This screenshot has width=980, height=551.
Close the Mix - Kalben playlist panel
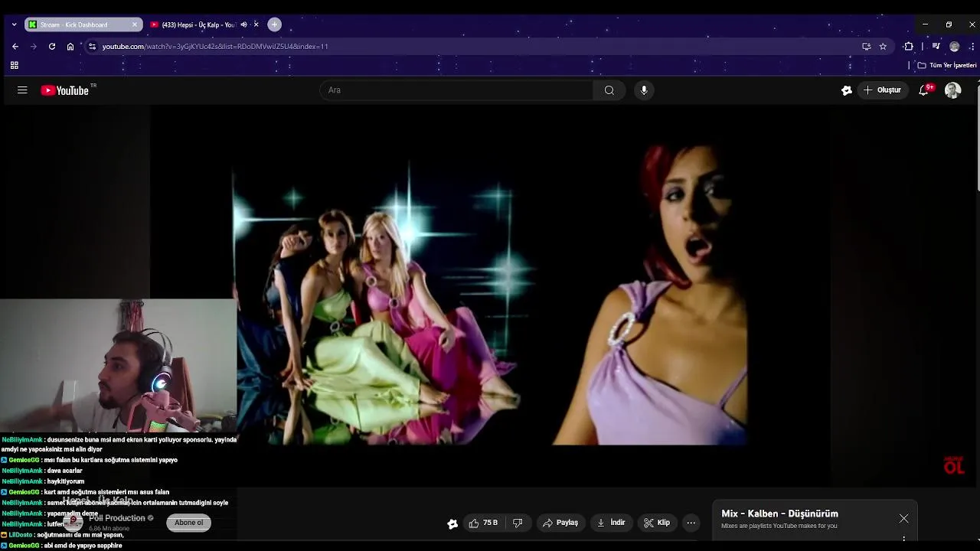pyautogui.click(x=903, y=518)
